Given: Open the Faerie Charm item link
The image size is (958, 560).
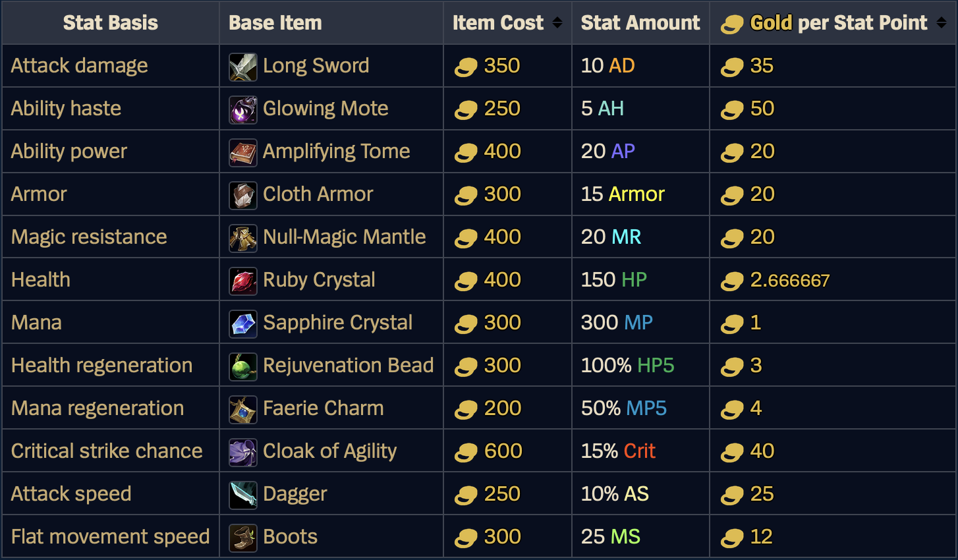Looking at the screenshot, I should tap(323, 408).
